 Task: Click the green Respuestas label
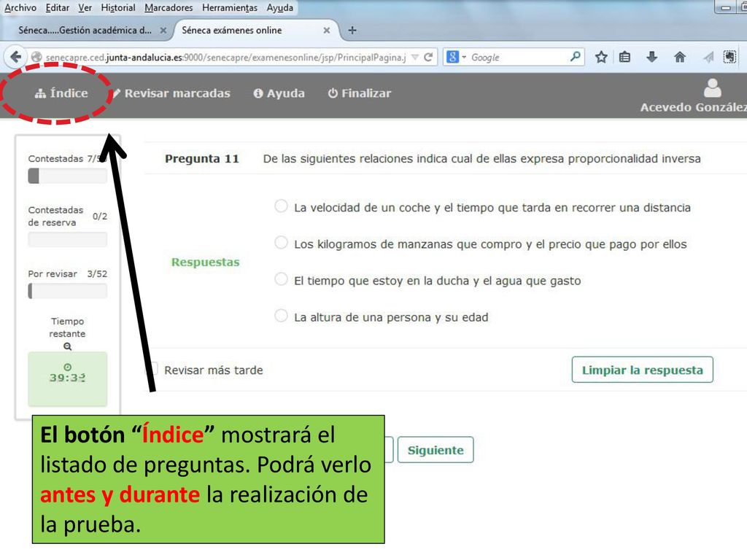(205, 262)
